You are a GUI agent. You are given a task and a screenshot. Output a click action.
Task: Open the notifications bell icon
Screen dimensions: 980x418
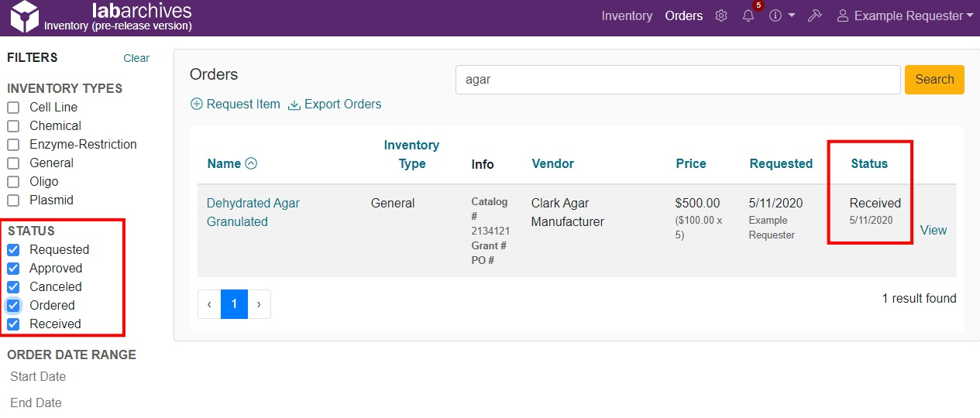click(x=748, y=15)
